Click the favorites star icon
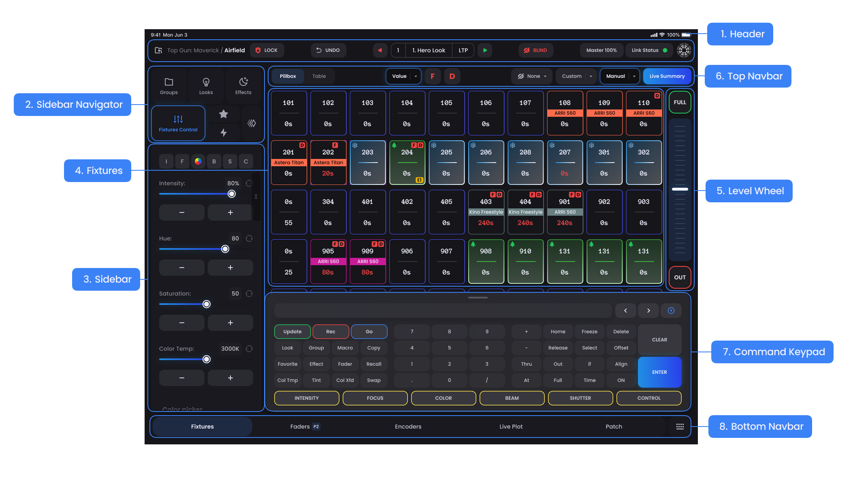868x491 pixels. (223, 114)
